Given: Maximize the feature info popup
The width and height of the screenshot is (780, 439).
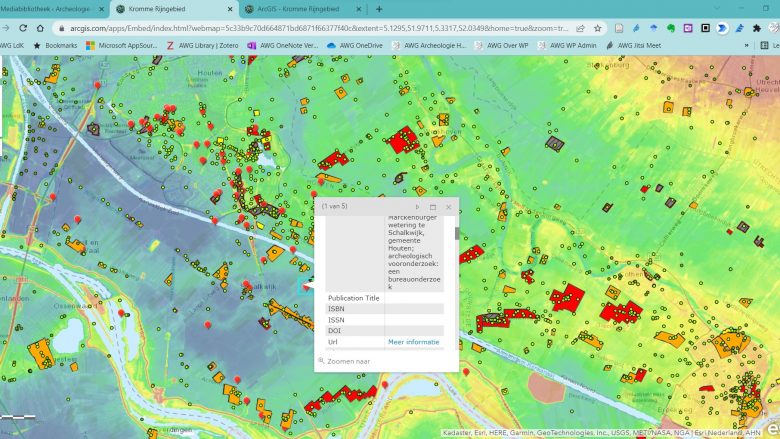Looking at the screenshot, I should point(433,207).
